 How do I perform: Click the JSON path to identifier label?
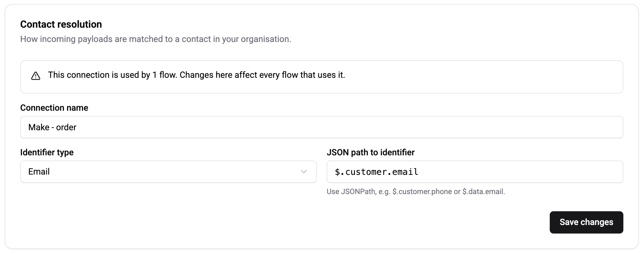[x=371, y=152]
